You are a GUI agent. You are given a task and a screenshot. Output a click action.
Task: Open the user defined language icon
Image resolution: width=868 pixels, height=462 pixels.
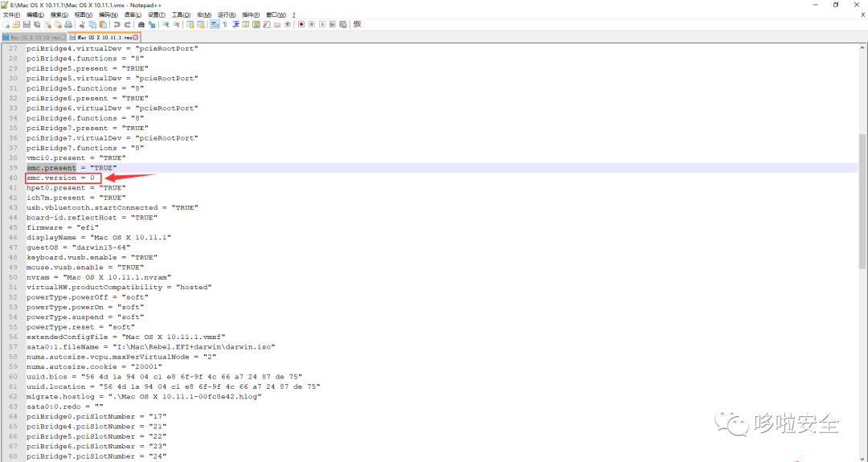pyautogui.click(x=246, y=24)
